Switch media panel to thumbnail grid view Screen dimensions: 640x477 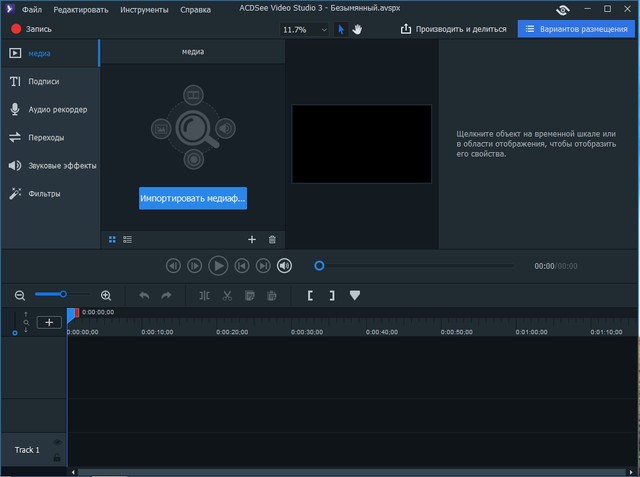click(x=112, y=240)
